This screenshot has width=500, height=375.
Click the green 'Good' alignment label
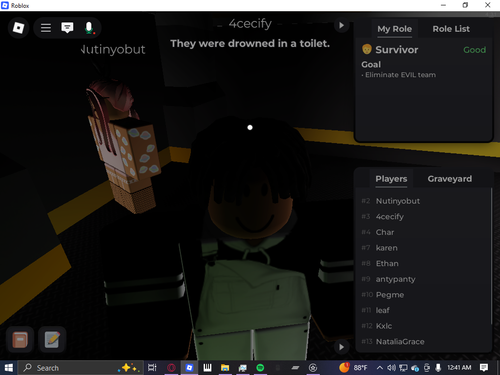pos(474,50)
